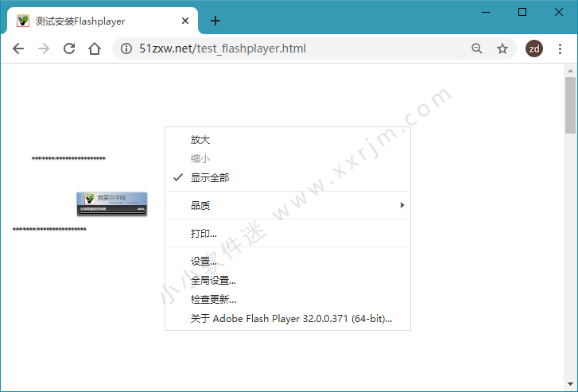Choose 放大 in the context menu
578x392 pixels.
288,140
